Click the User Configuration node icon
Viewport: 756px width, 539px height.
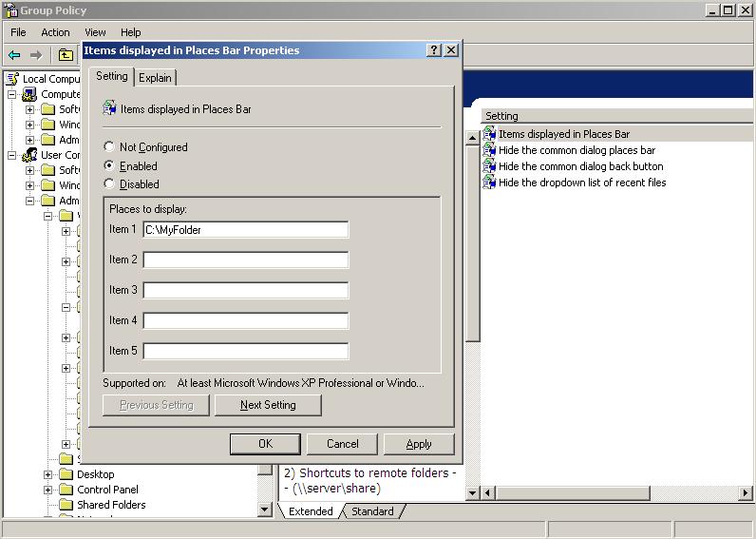[29, 155]
